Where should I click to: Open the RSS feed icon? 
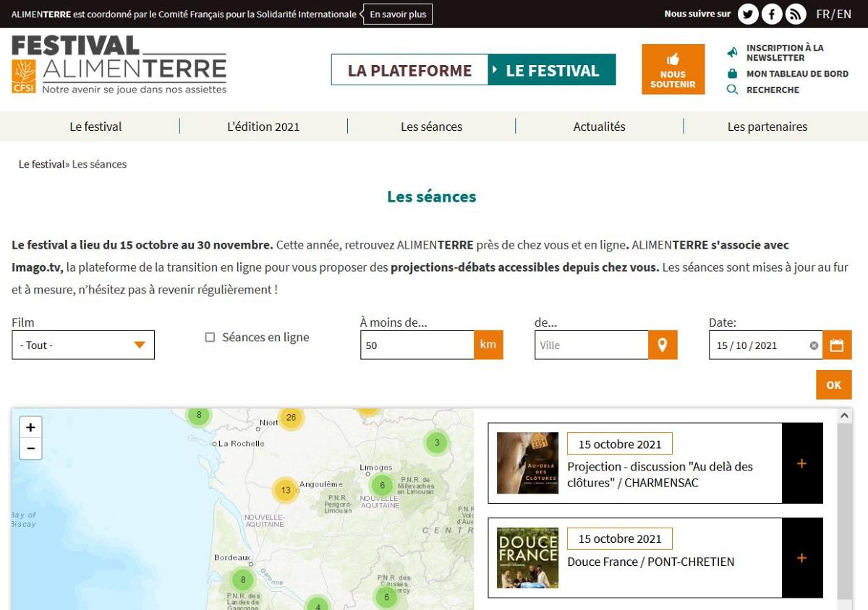tap(796, 14)
